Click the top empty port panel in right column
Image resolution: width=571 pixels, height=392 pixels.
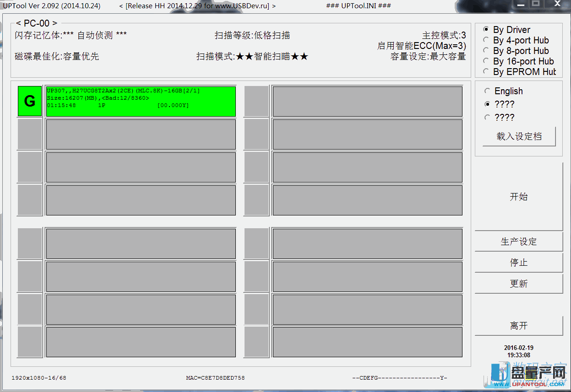367,101
